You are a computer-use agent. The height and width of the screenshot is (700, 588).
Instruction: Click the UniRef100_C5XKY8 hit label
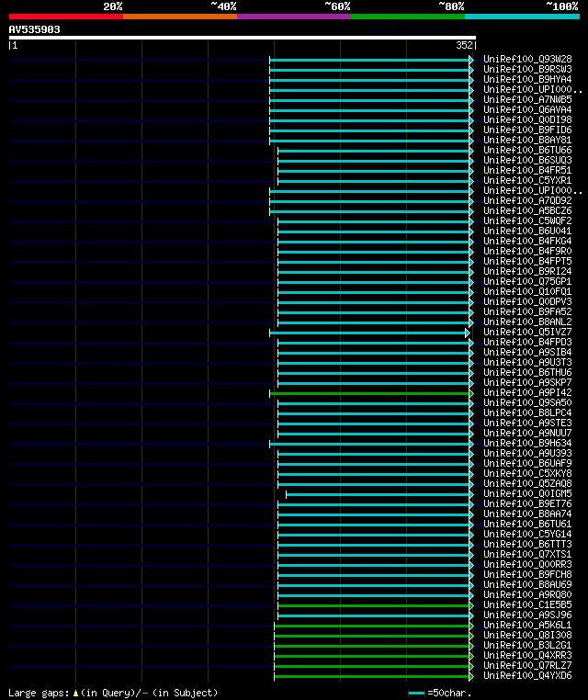coord(527,474)
